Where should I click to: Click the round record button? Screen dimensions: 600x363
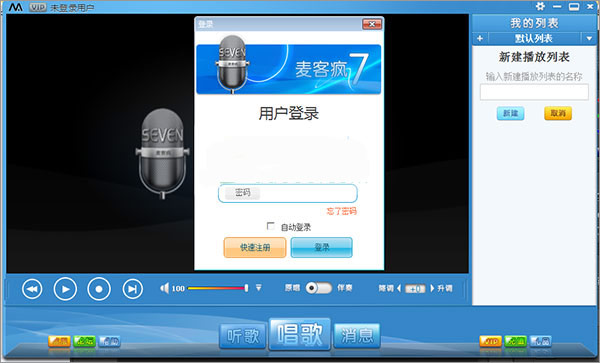pyautogui.click(x=99, y=289)
